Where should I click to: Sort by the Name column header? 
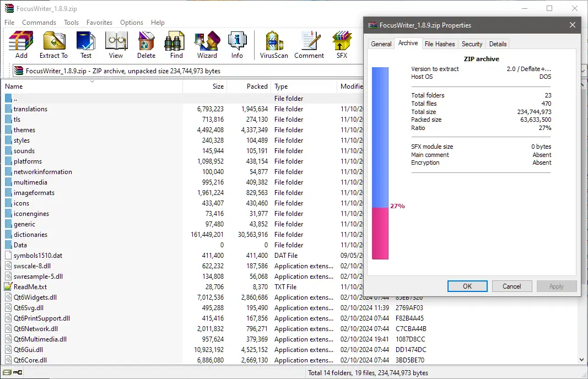coord(92,86)
